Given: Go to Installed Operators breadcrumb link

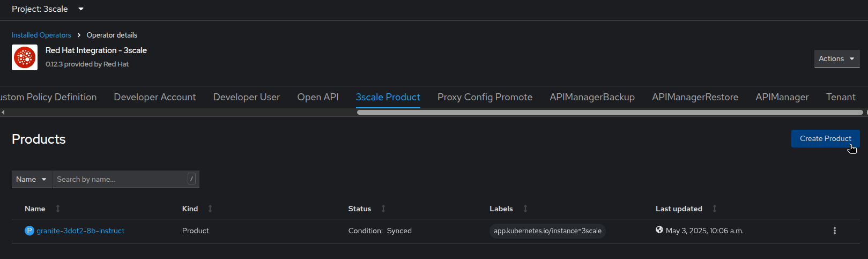Looking at the screenshot, I should click(41, 35).
